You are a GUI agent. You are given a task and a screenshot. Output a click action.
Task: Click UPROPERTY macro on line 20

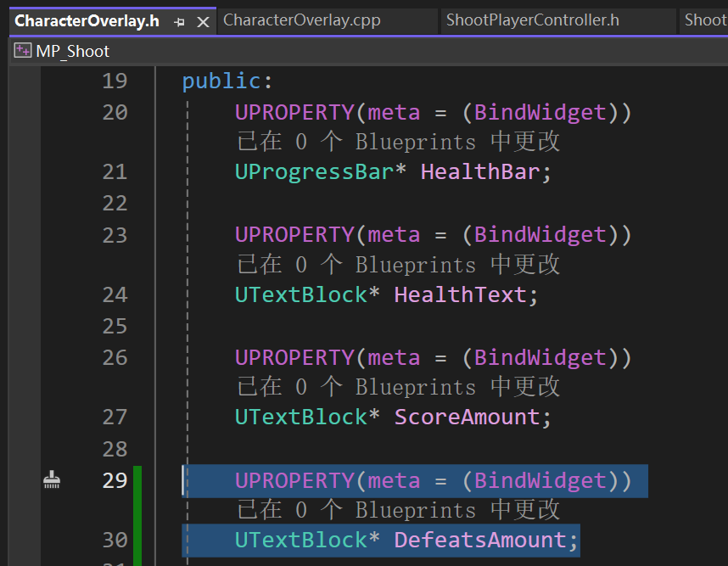(x=294, y=112)
